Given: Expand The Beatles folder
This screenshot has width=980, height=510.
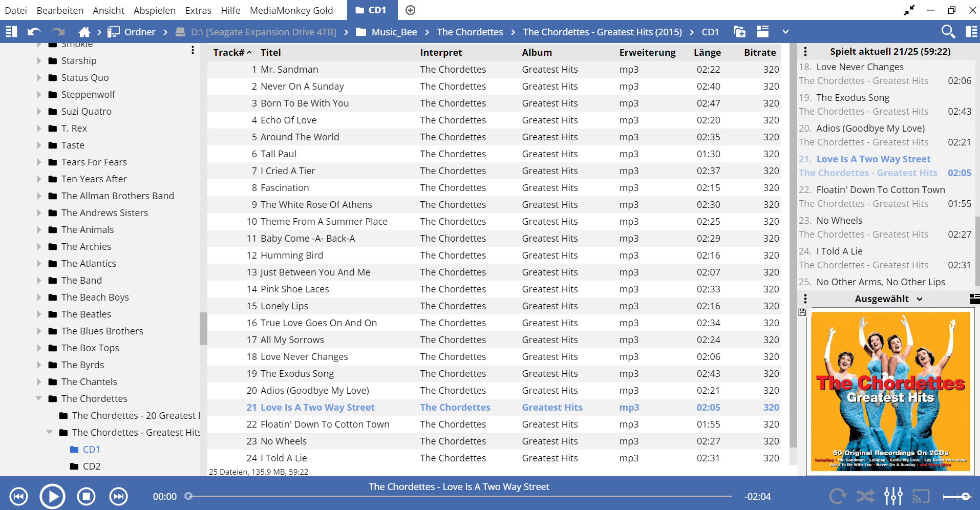Looking at the screenshot, I should pyautogui.click(x=39, y=314).
